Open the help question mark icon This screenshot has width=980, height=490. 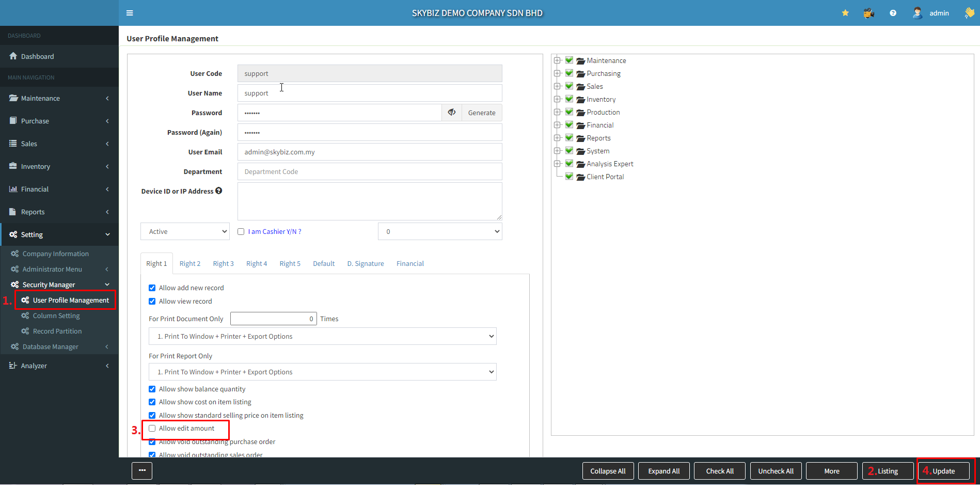tap(893, 13)
